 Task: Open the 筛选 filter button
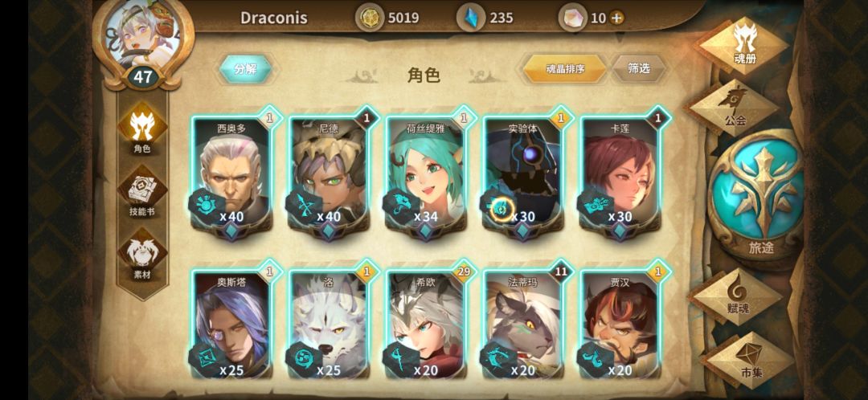coord(638,68)
